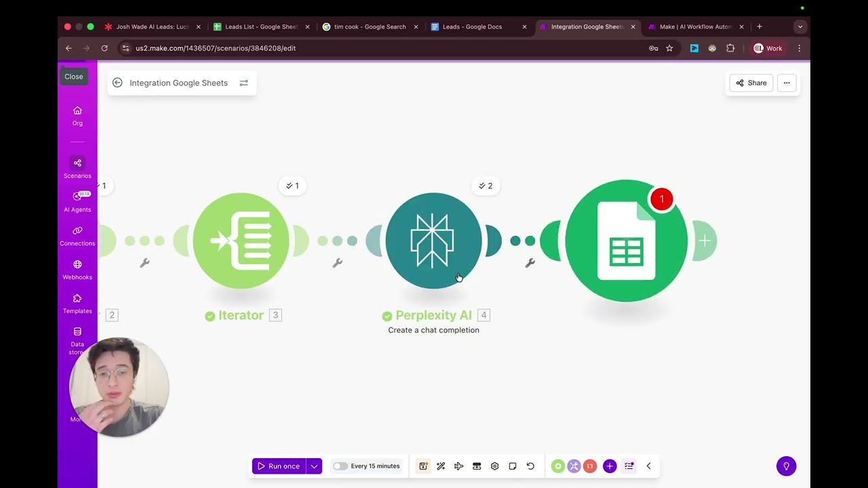Click the browser address bar URL
Screen dimensions: 868x488
pos(216,48)
